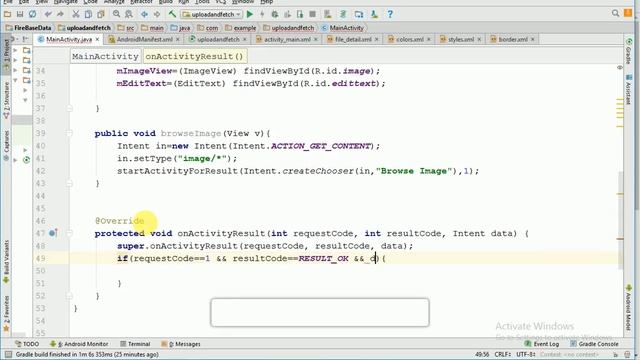Click the blue question mark Help icon
This screenshot has height=360, width=640.
pyautogui.click(x=390, y=14)
